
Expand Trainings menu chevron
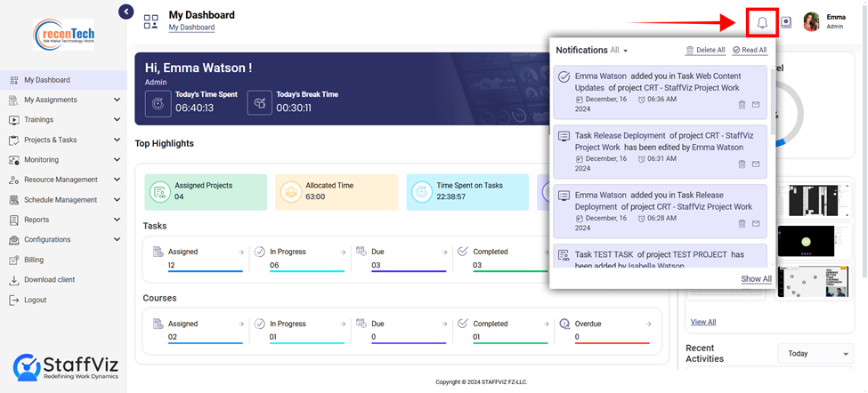point(117,119)
